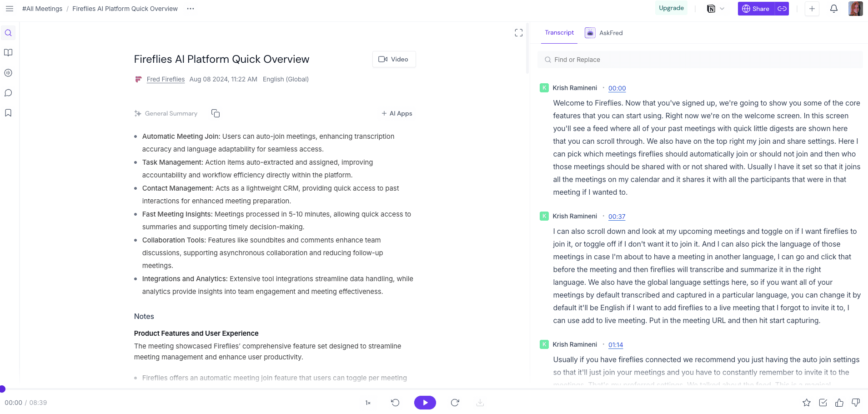Open the bookmark icon in left sidebar
This screenshot has height=414, width=868.
8,113
